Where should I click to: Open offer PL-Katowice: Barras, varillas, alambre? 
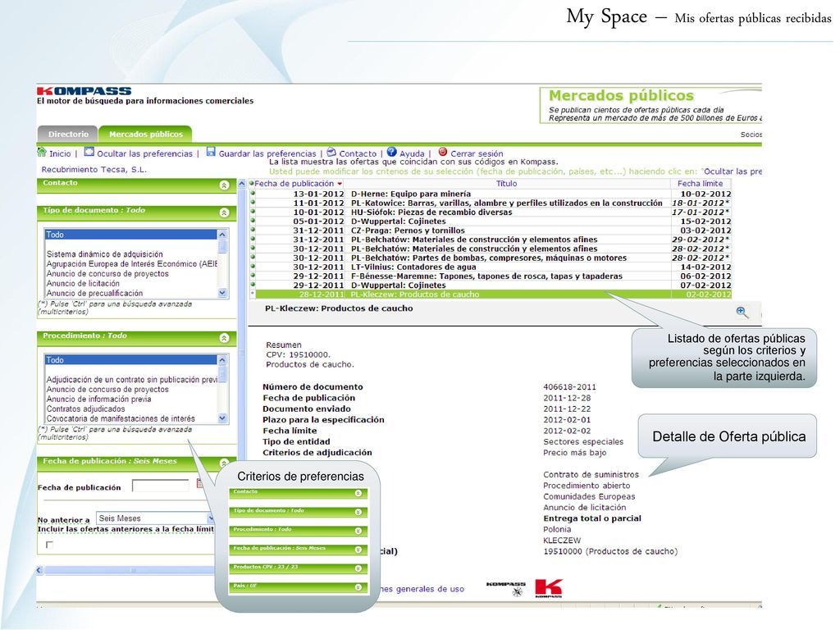click(507, 203)
